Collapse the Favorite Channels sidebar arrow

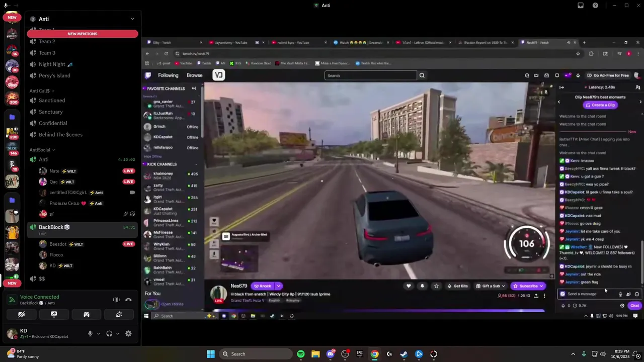coord(194,88)
